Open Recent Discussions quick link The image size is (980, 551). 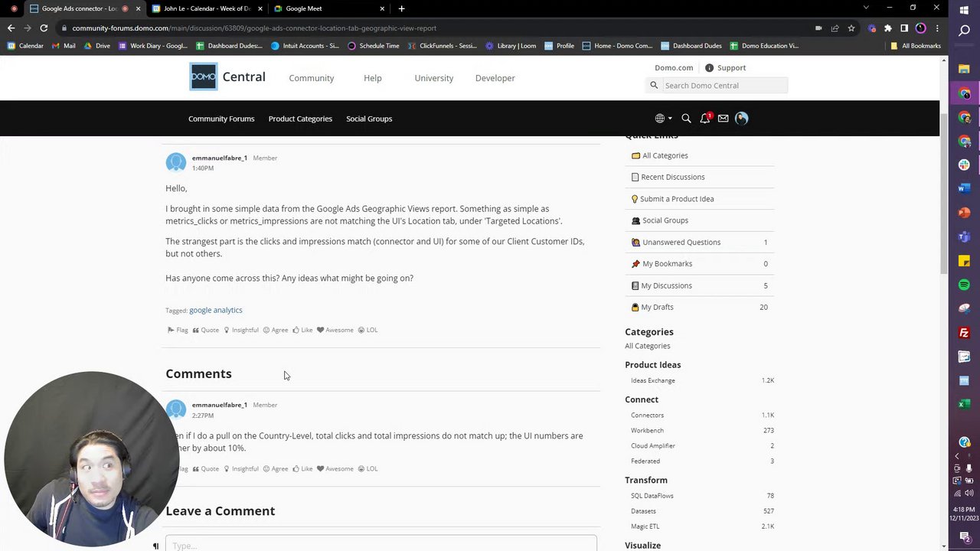668,177
